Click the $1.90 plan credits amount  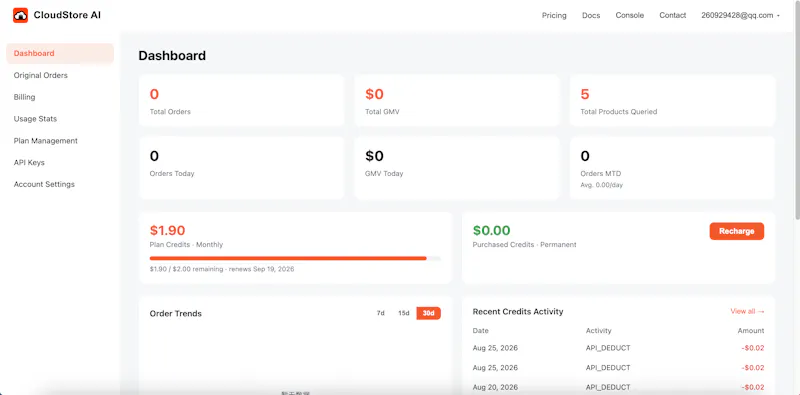[167, 231]
